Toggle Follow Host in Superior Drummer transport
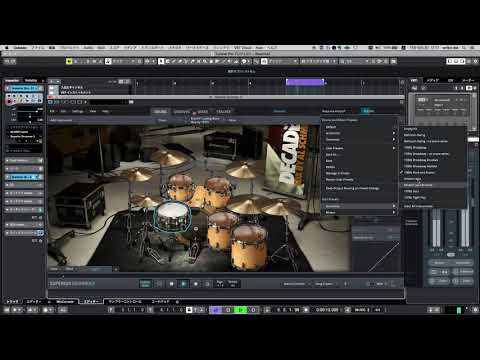 pyautogui.click(x=145, y=284)
